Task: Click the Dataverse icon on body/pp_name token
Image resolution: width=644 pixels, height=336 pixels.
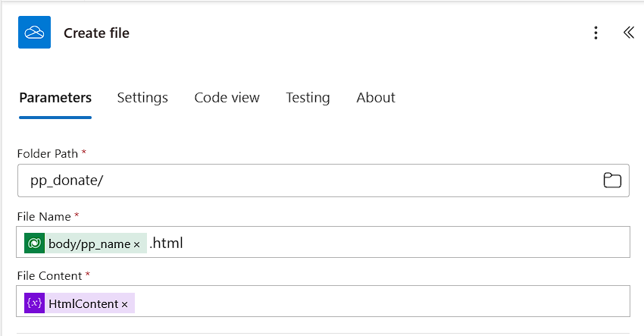Action: coord(34,243)
